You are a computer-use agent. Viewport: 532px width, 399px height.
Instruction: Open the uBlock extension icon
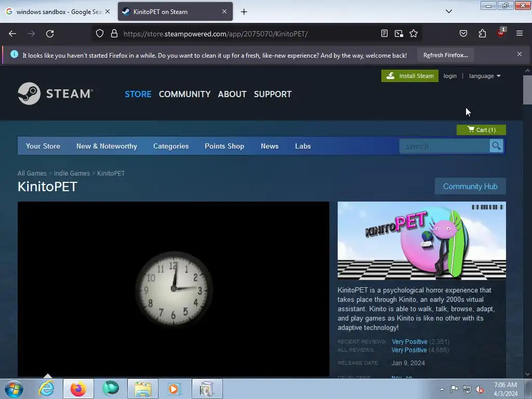click(501, 33)
